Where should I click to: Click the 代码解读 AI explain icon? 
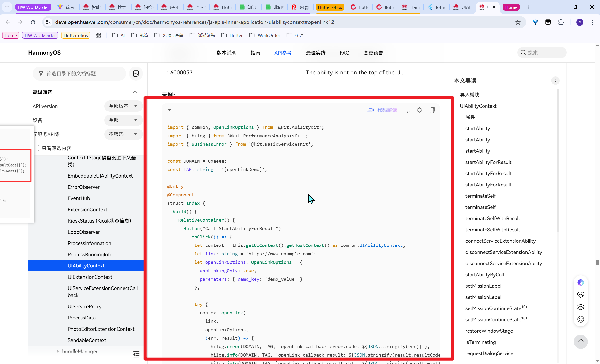pyautogui.click(x=382, y=110)
